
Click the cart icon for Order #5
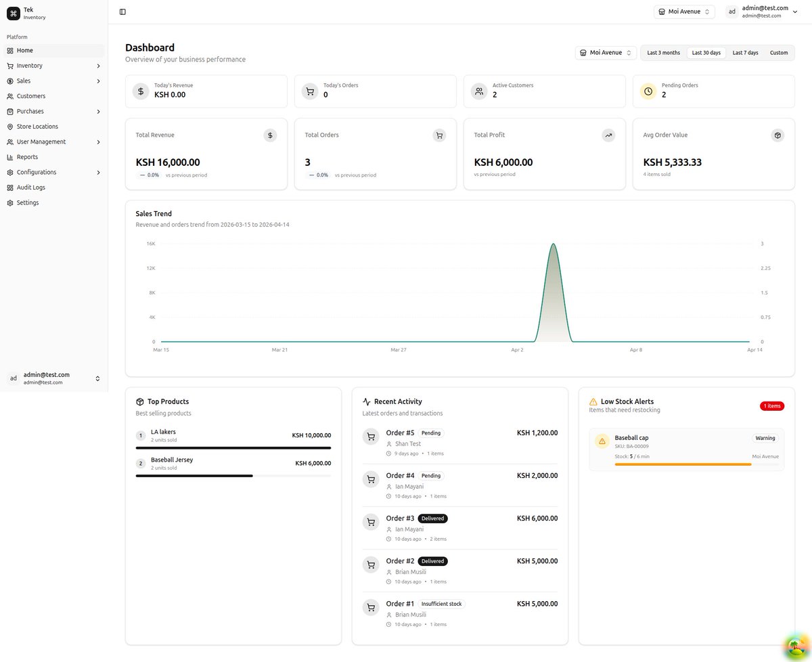371,437
